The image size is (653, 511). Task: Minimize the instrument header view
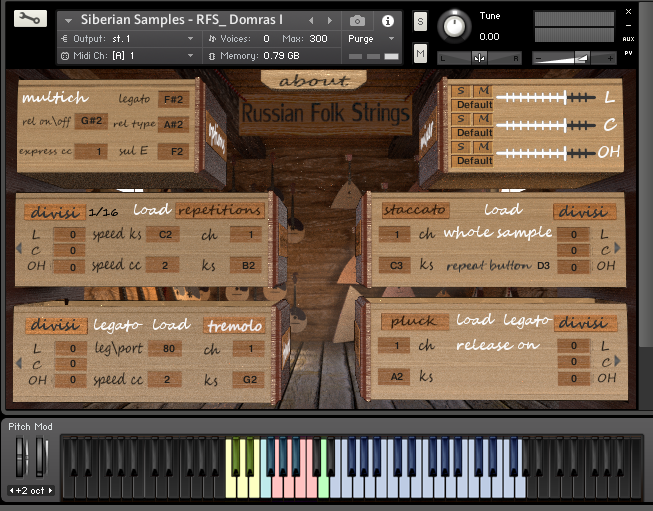628,25
